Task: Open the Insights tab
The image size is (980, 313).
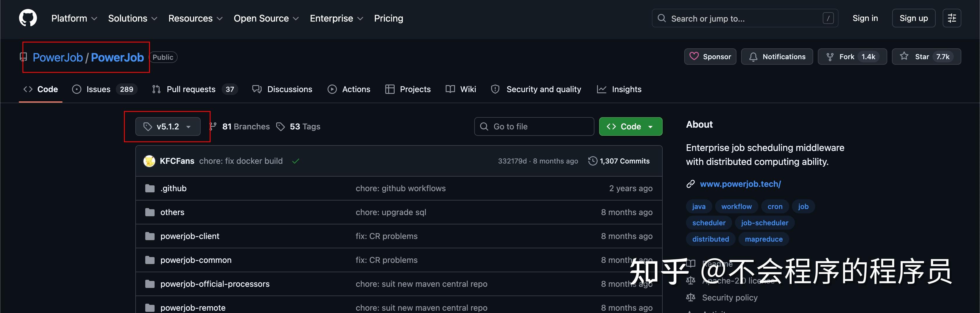Action: tap(619, 89)
